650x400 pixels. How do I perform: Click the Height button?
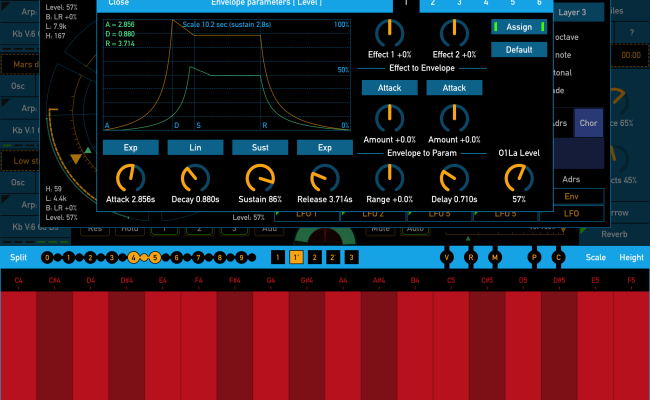click(631, 257)
